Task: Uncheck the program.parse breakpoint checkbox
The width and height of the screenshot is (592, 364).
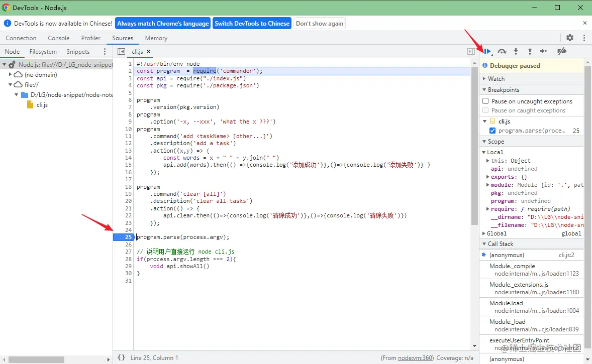Action: [492, 131]
